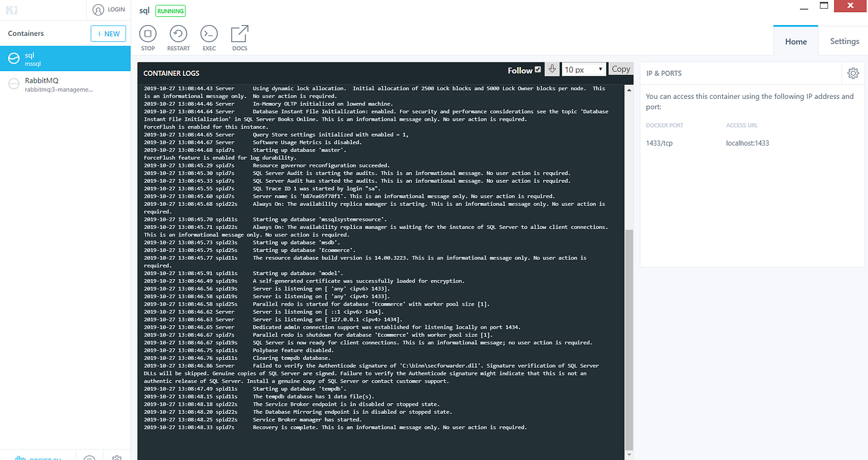Image resolution: width=868 pixels, height=460 pixels.
Task: Switch to the Settings tab
Action: coord(844,41)
